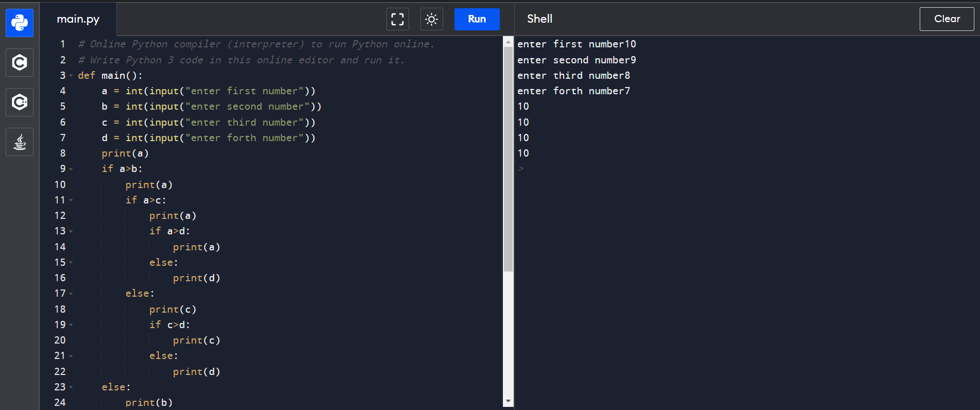Click the editor vertical scrollbar thumb
The width and height of the screenshot is (980, 410).
coord(508,155)
